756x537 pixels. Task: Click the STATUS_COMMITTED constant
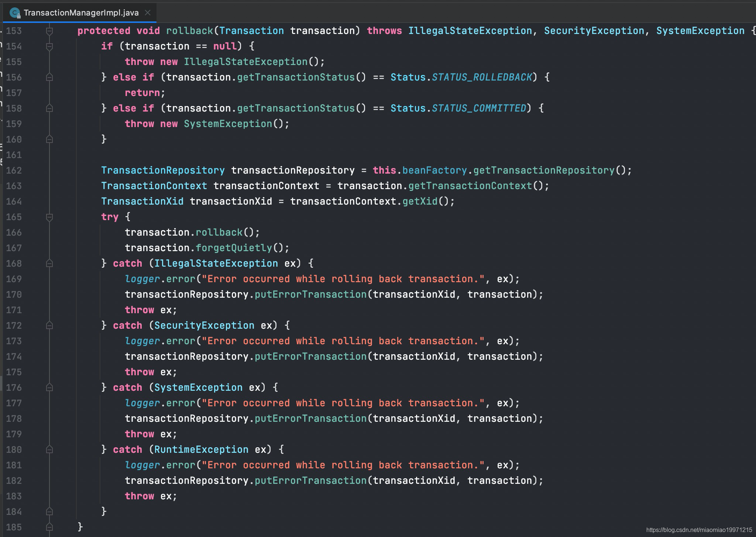coord(479,108)
